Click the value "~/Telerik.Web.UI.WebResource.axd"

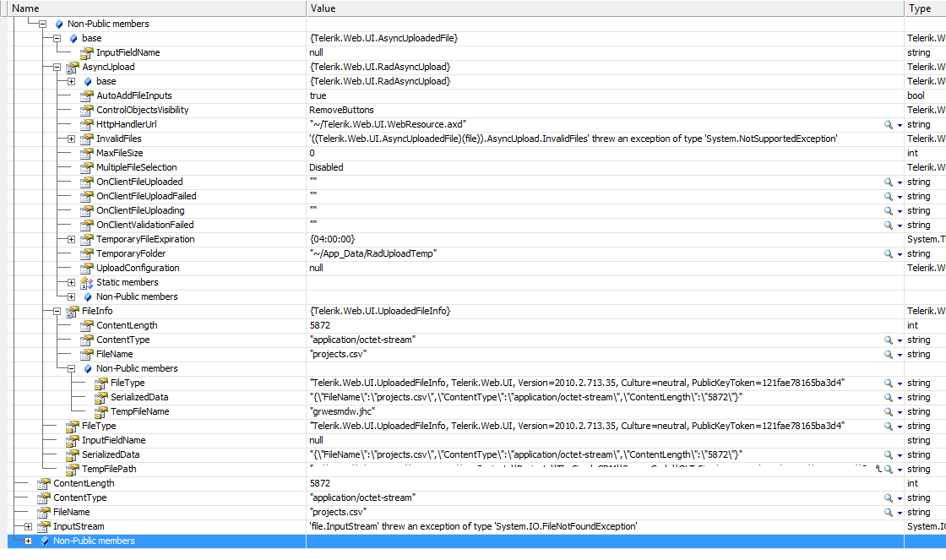click(x=388, y=124)
